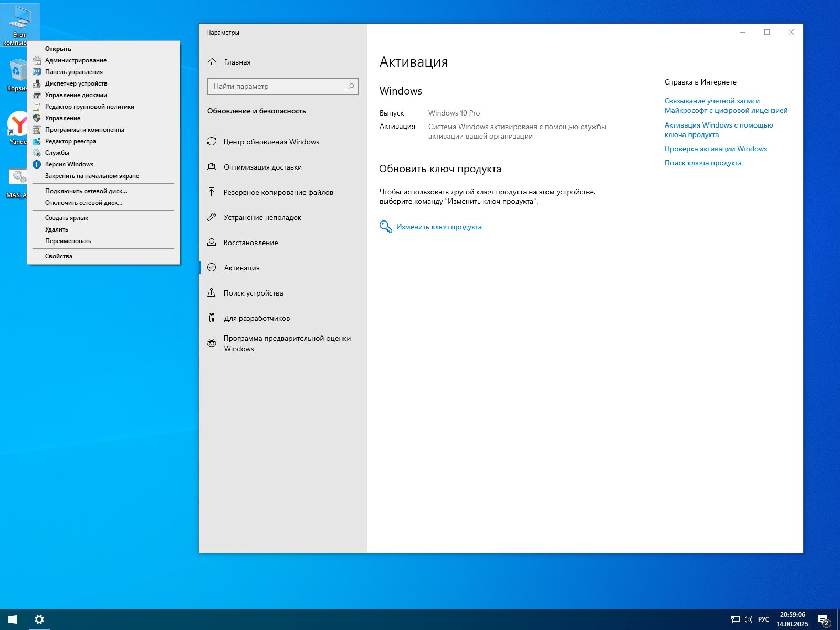Open the network icon in the system tray
This screenshot has height=630, width=840.
(x=736, y=619)
